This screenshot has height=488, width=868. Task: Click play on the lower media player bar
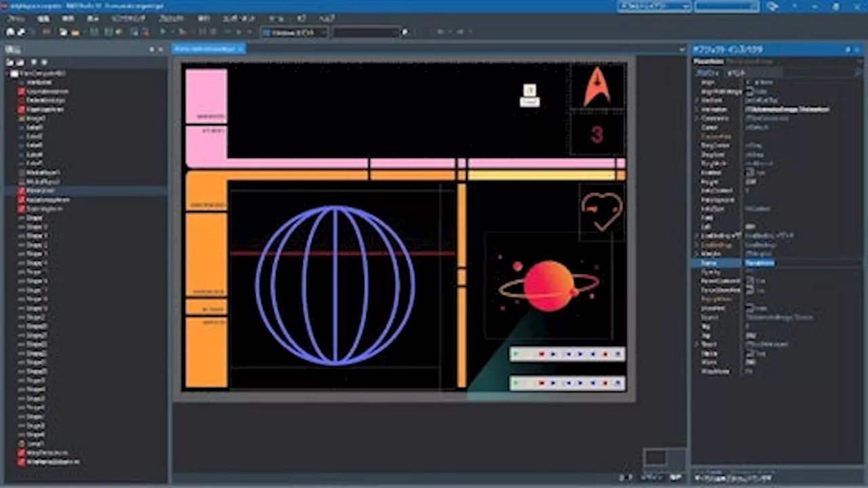(x=516, y=384)
